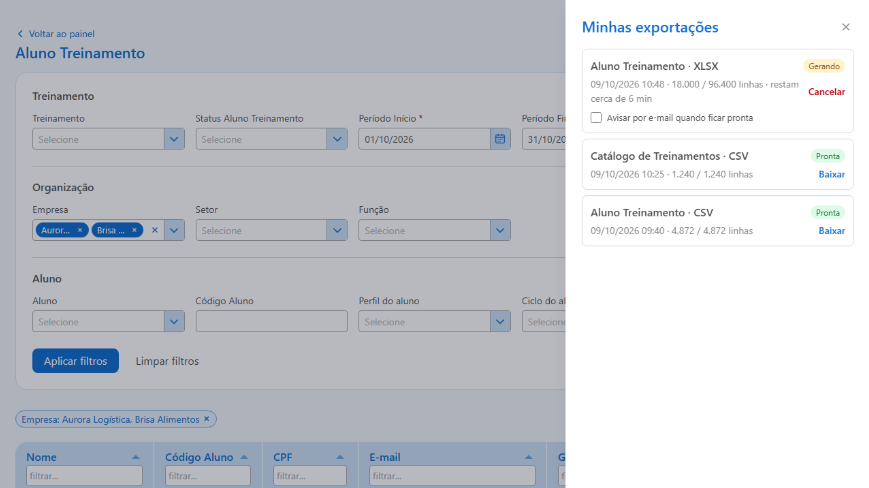Click the 4.872 / 4.872 linhas text
The image size is (869, 488).
click(x=712, y=230)
